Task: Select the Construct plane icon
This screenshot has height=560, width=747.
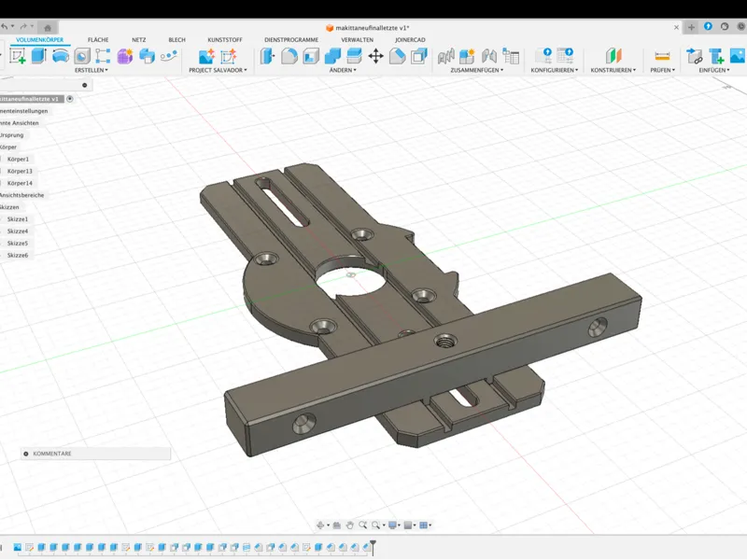Action: [x=613, y=56]
